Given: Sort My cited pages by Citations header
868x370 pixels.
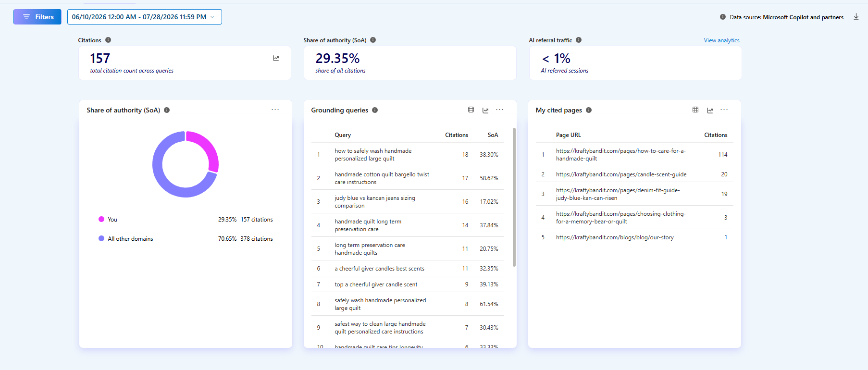Looking at the screenshot, I should tap(716, 135).
